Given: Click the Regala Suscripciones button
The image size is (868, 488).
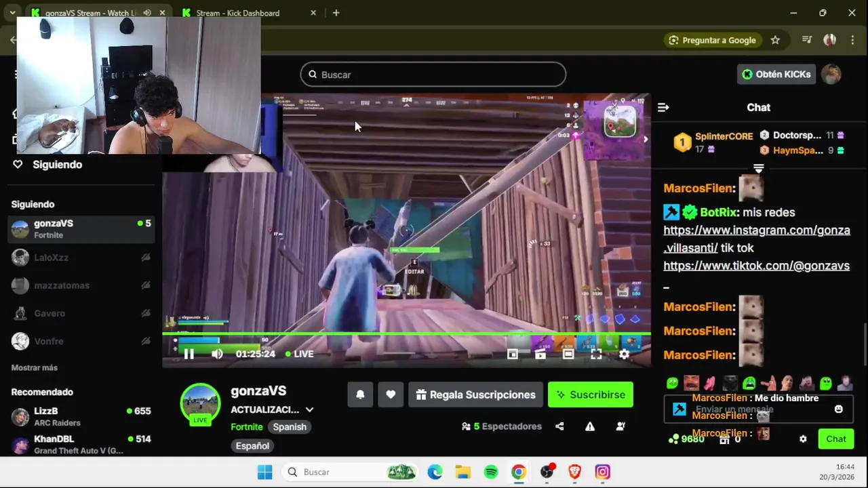Looking at the screenshot, I should click(x=475, y=394).
